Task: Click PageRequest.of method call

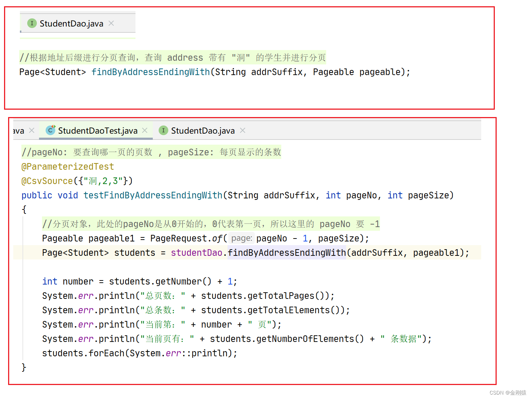Action: pos(186,239)
